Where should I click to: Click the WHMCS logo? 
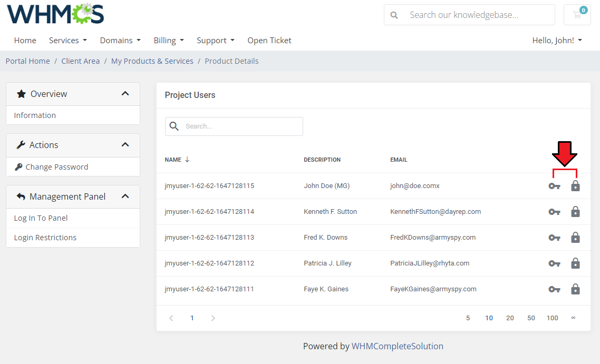pos(55,14)
